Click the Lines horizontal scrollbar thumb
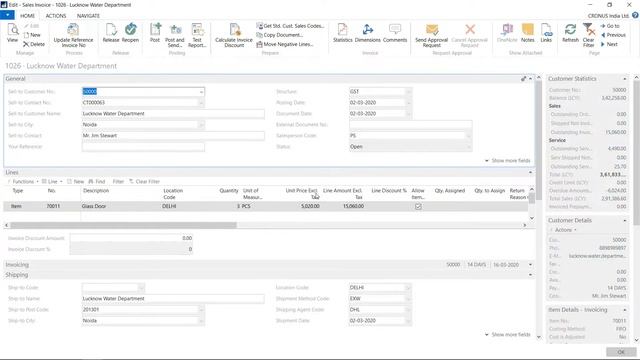This screenshot has width=640, height=360. [123, 225]
